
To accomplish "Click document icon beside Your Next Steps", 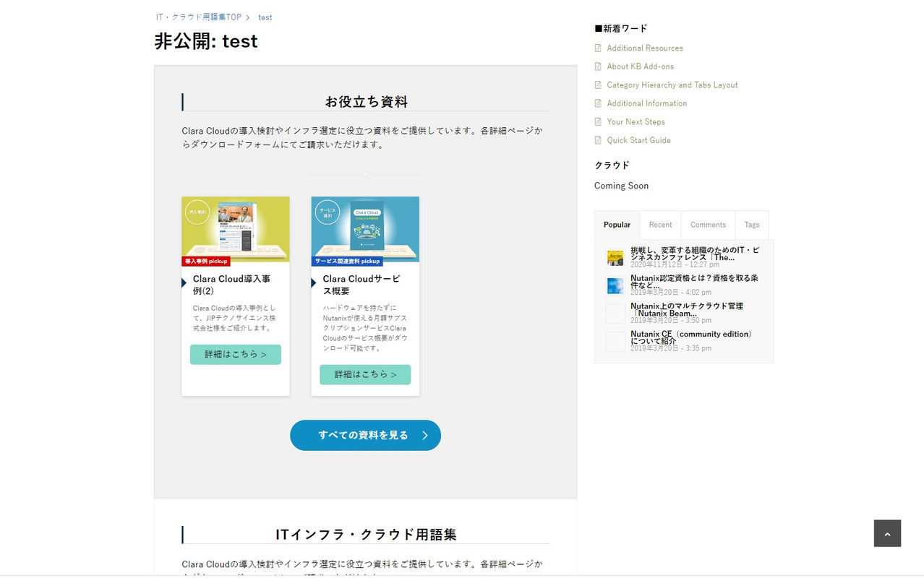I will click(598, 122).
